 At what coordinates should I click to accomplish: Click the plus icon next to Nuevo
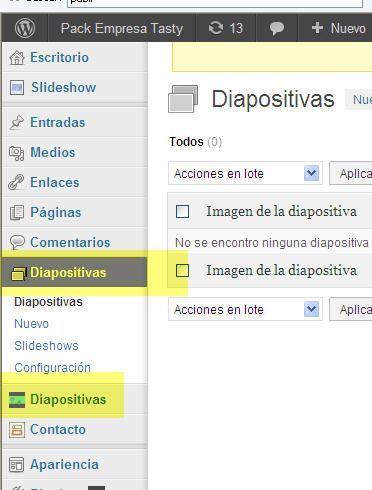(317, 28)
